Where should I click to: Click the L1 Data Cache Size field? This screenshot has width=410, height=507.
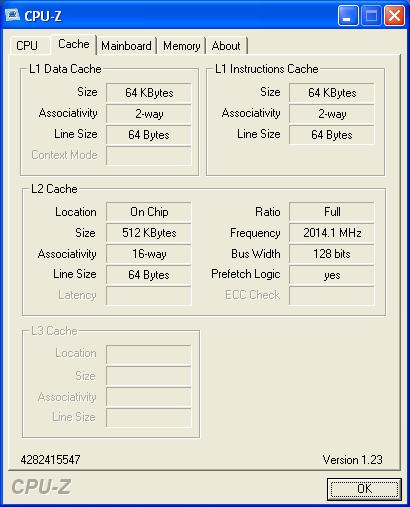149,93
